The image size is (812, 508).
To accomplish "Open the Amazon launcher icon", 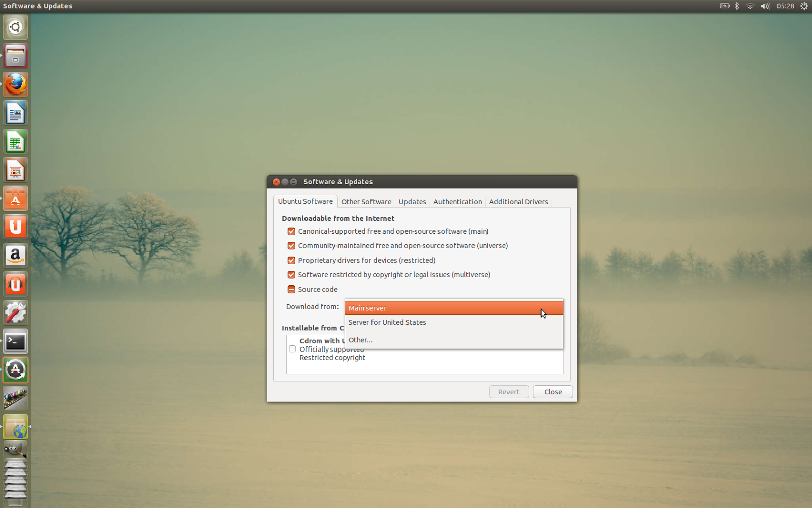I will pyautogui.click(x=15, y=256).
